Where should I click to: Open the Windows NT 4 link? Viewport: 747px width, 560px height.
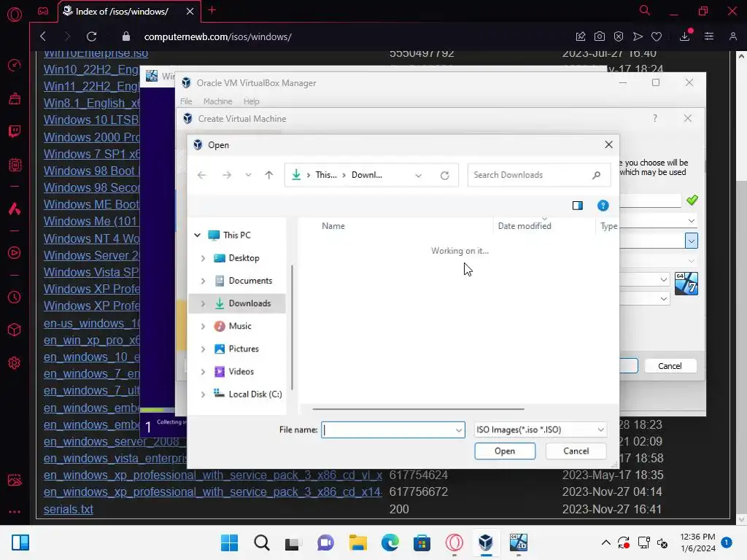click(91, 238)
